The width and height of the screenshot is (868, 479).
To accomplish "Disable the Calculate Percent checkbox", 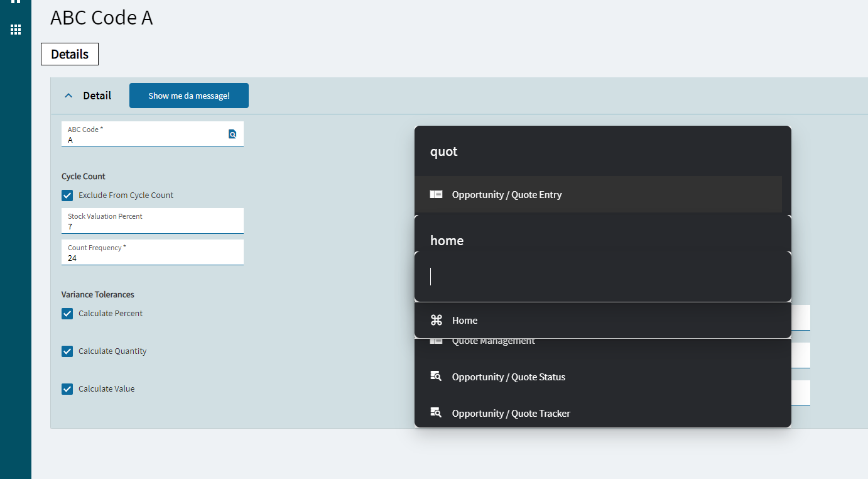I will (x=67, y=313).
